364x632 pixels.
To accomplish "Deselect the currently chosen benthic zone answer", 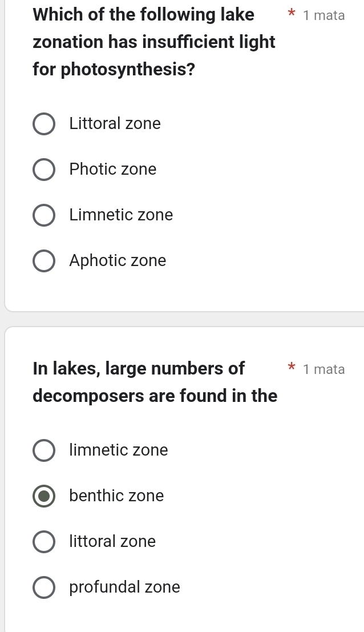I will pyautogui.click(x=44, y=496).
